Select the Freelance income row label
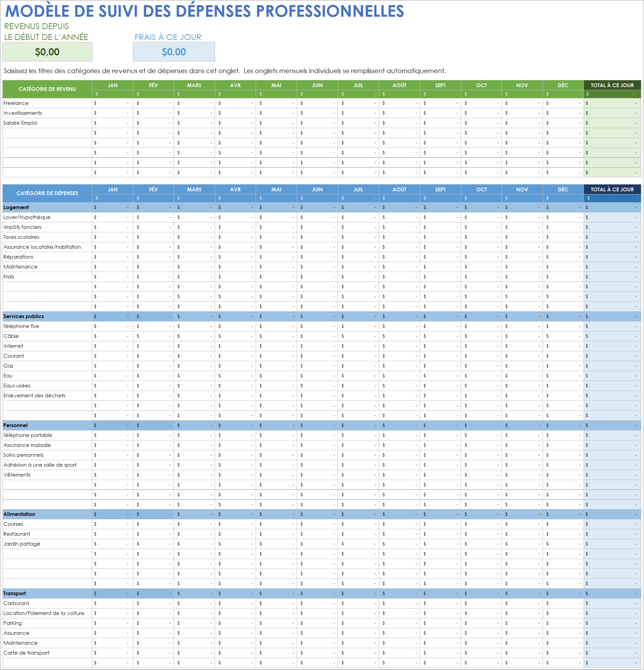The width and height of the screenshot is (644, 670). (x=16, y=103)
